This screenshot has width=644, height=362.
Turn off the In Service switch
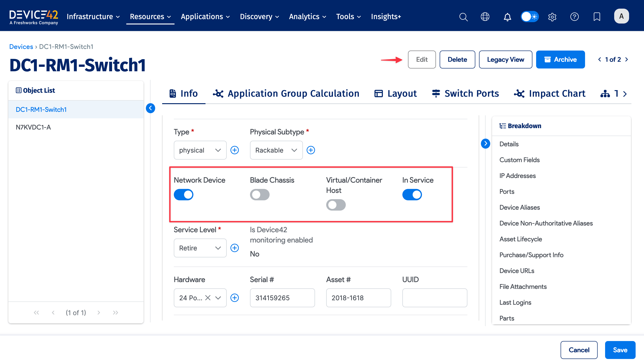coord(412,195)
